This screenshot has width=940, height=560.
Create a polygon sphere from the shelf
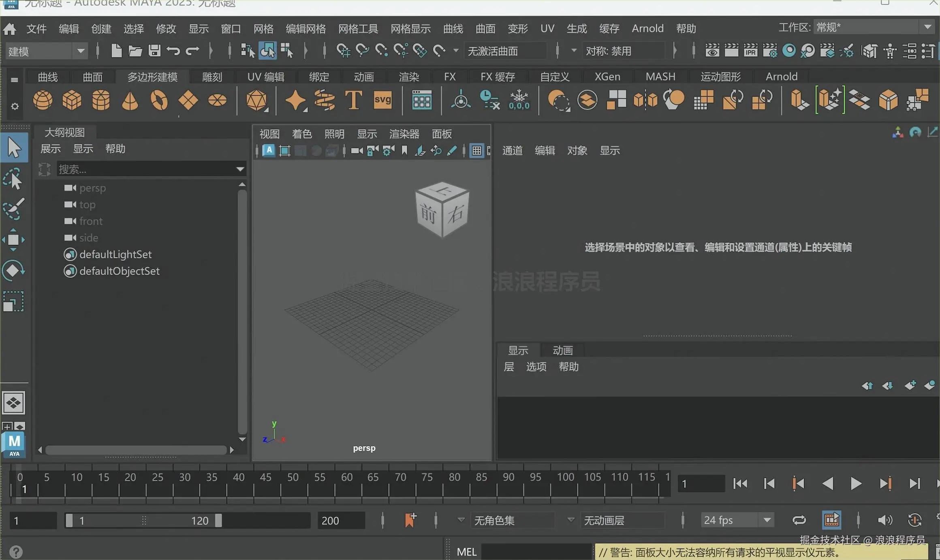(43, 100)
